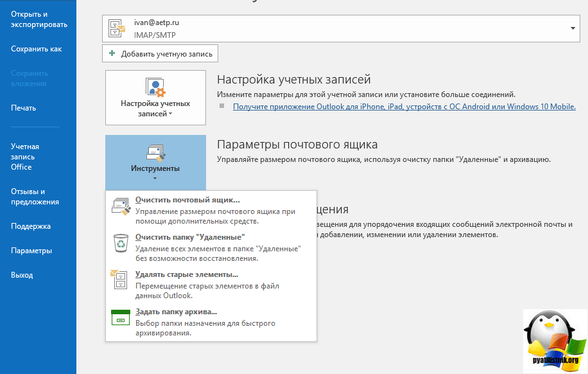The height and width of the screenshot is (374, 588).
Task: Click the envelope icon for Удалять старые элементы
Action: [121, 280]
